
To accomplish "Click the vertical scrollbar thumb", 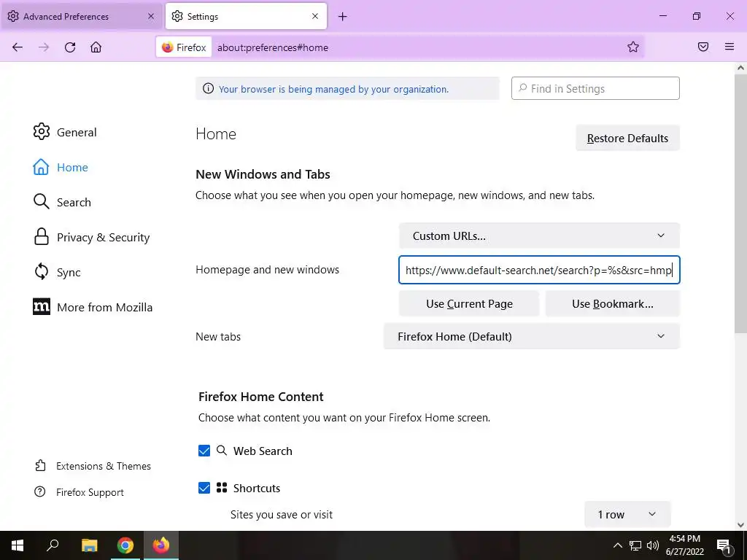I will coord(740,203).
